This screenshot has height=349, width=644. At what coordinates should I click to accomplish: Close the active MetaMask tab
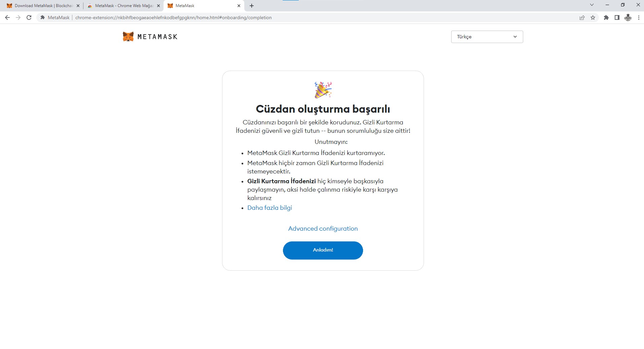239,6
